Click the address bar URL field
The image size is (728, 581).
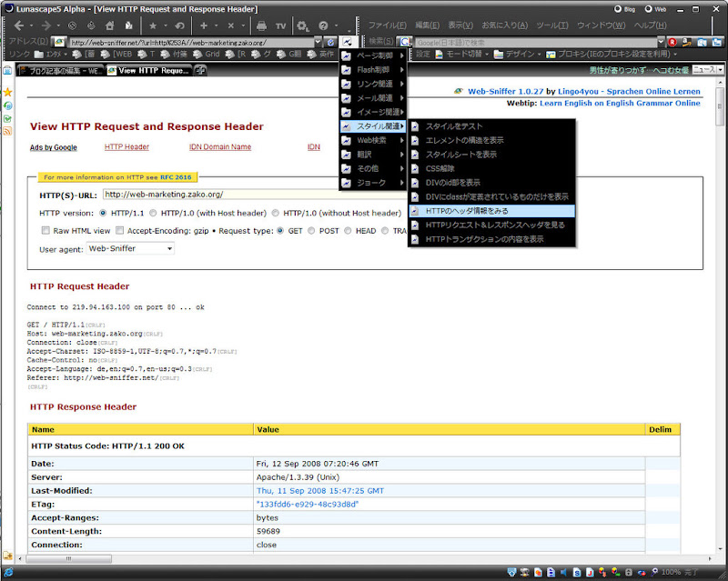191,42
